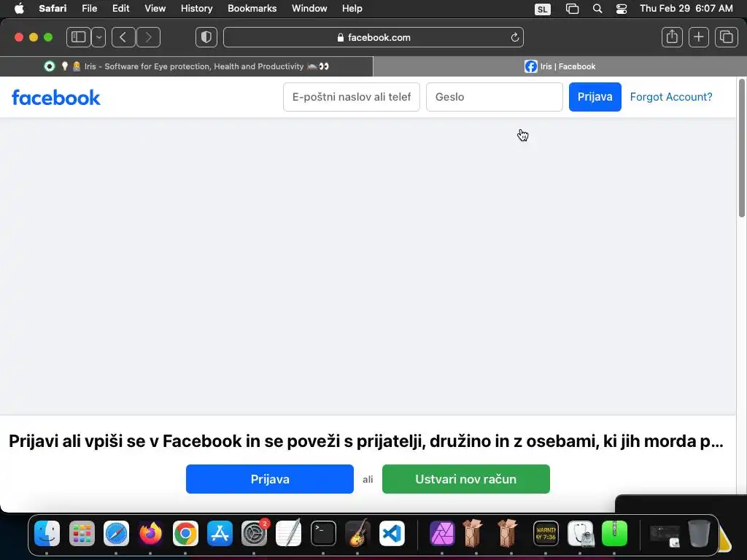Open the Safari menu
The height and width of the screenshot is (560, 747).
(53, 9)
